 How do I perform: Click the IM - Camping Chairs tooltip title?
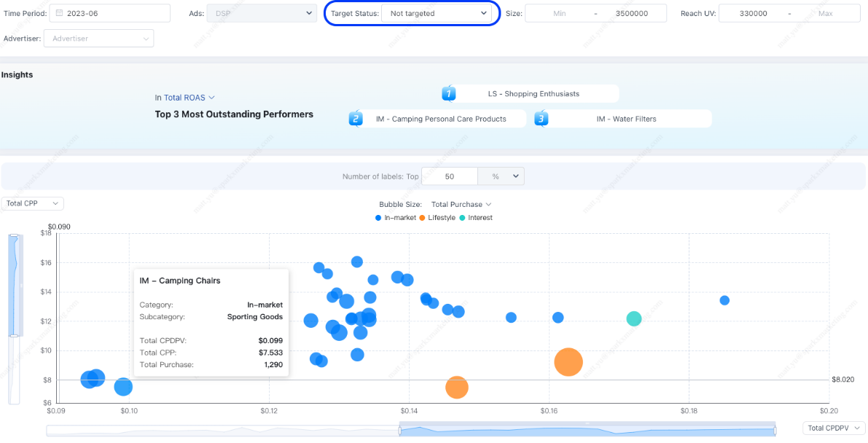(x=180, y=281)
